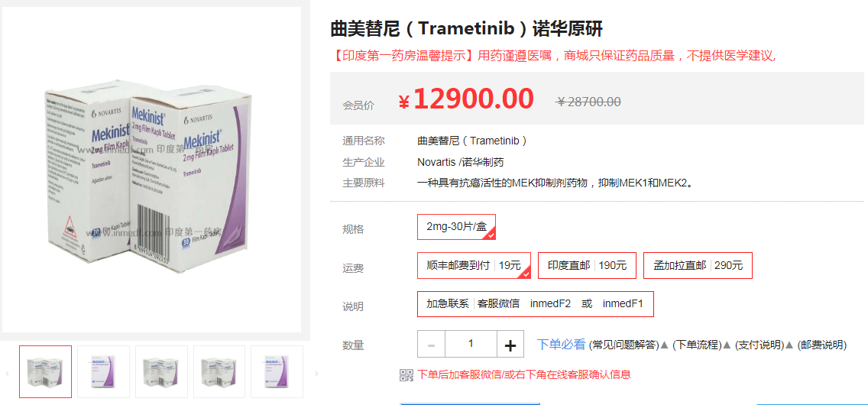Increase quantity with plus button

click(510, 345)
